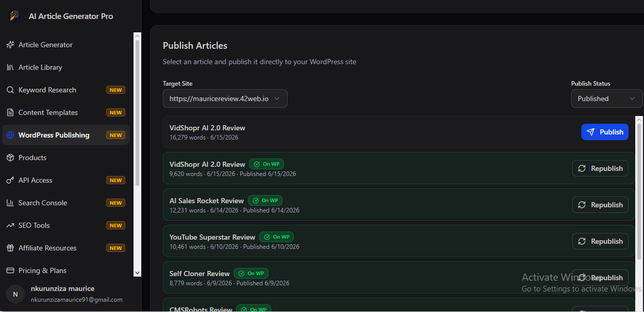Click the WordPress Publishing globe icon
This screenshot has height=312, width=644.
click(x=10, y=135)
